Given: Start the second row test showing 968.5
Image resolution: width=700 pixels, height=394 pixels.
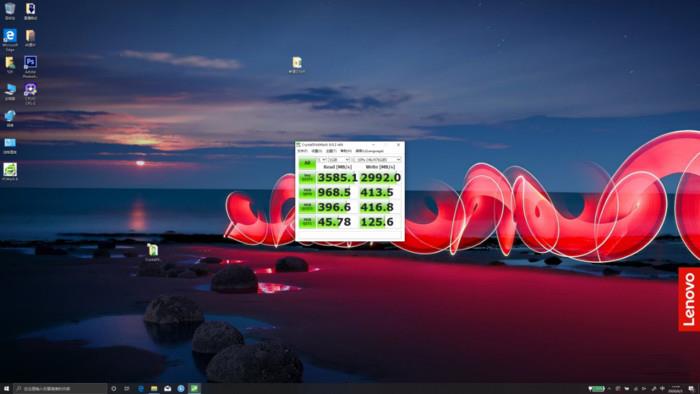Looking at the screenshot, I should click(307, 192).
